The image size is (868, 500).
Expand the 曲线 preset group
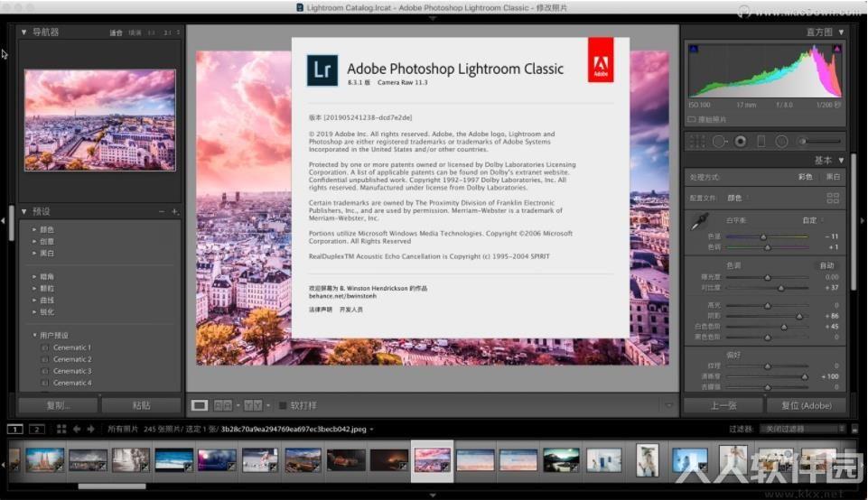point(34,300)
